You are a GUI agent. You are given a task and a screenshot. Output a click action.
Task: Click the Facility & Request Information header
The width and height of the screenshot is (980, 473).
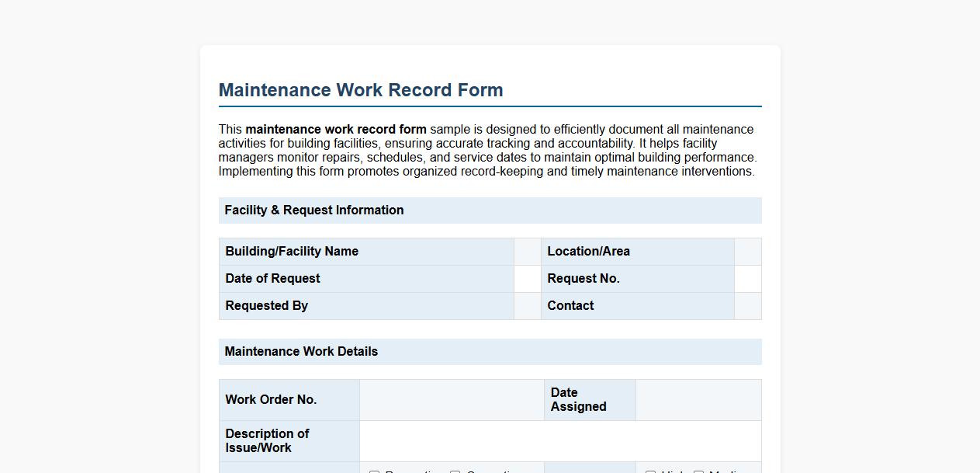(314, 210)
